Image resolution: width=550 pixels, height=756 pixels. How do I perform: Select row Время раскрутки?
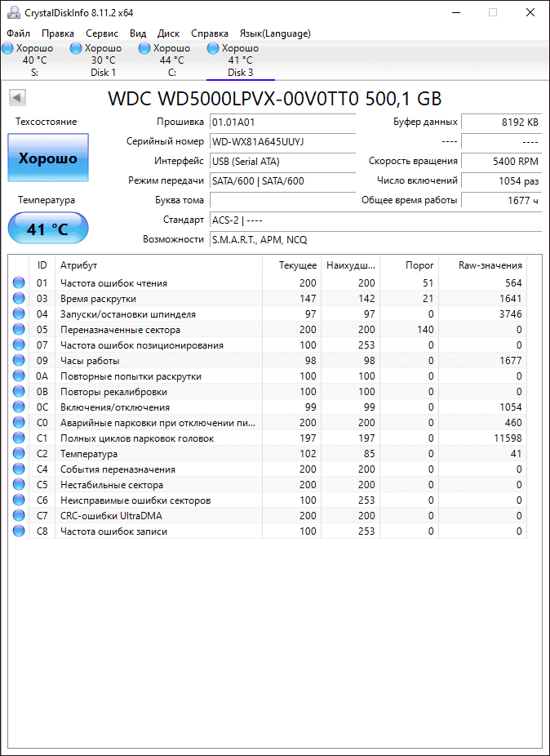268,299
